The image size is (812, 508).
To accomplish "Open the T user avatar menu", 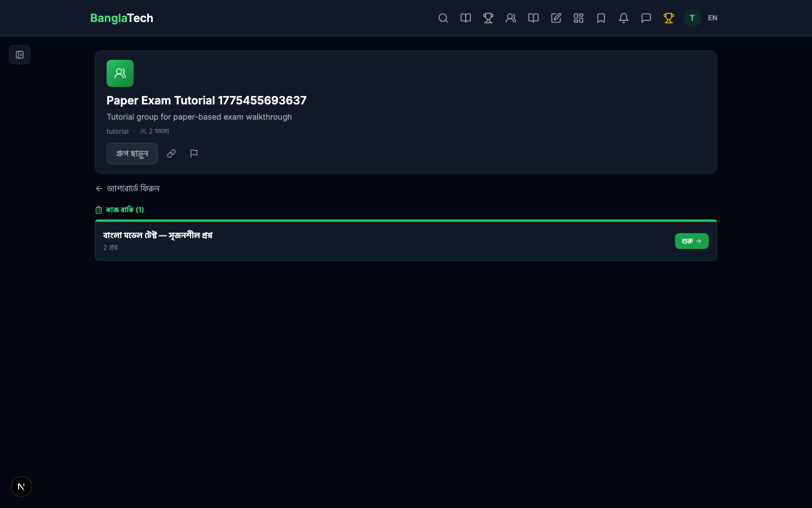I will (692, 18).
